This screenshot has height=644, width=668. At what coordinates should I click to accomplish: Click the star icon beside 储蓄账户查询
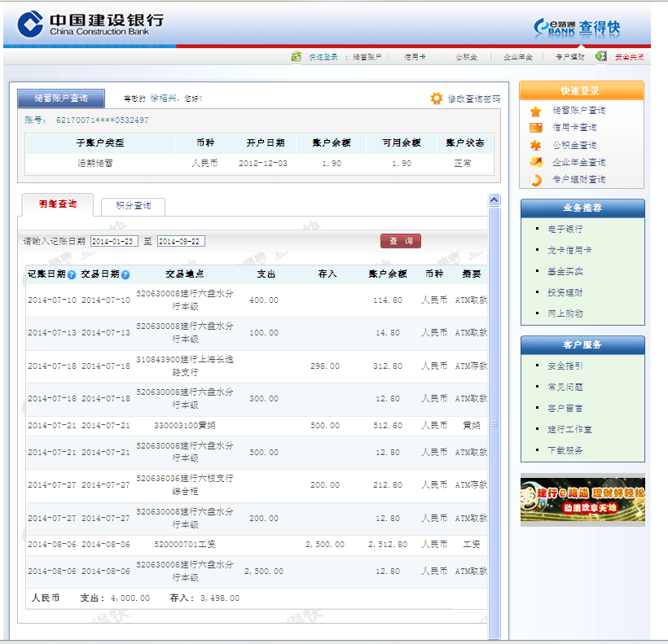coord(535,111)
